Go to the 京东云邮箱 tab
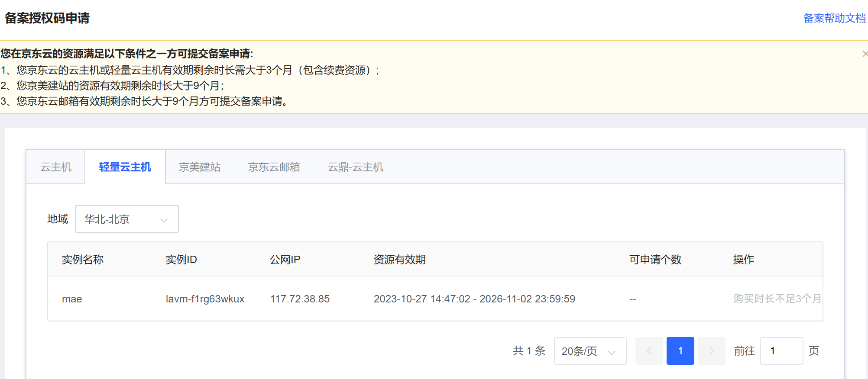The width and height of the screenshot is (868, 379). (274, 167)
